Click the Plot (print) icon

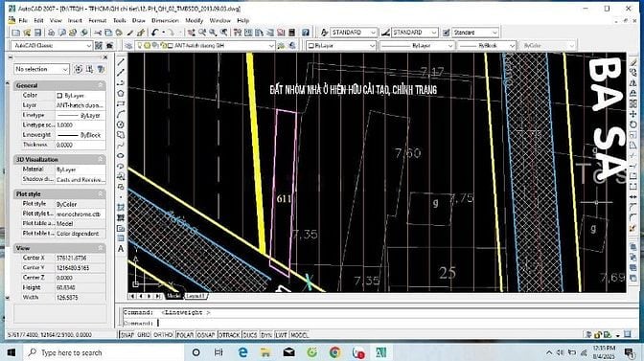[x=52, y=33]
